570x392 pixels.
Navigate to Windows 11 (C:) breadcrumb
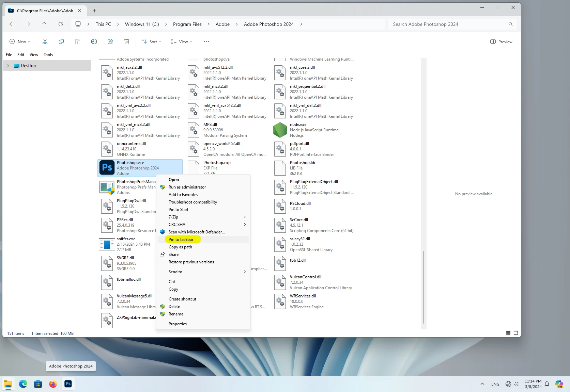142,24
